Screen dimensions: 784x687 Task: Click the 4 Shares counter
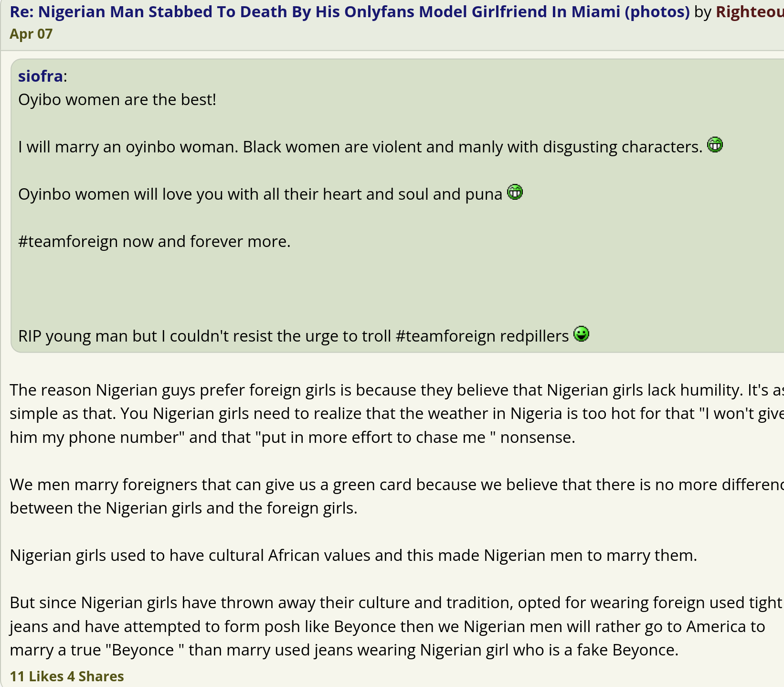[95, 676]
